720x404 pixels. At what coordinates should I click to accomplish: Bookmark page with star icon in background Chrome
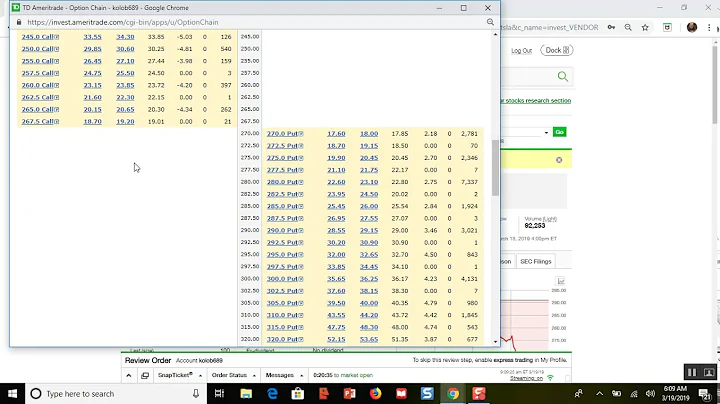point(645,28)
